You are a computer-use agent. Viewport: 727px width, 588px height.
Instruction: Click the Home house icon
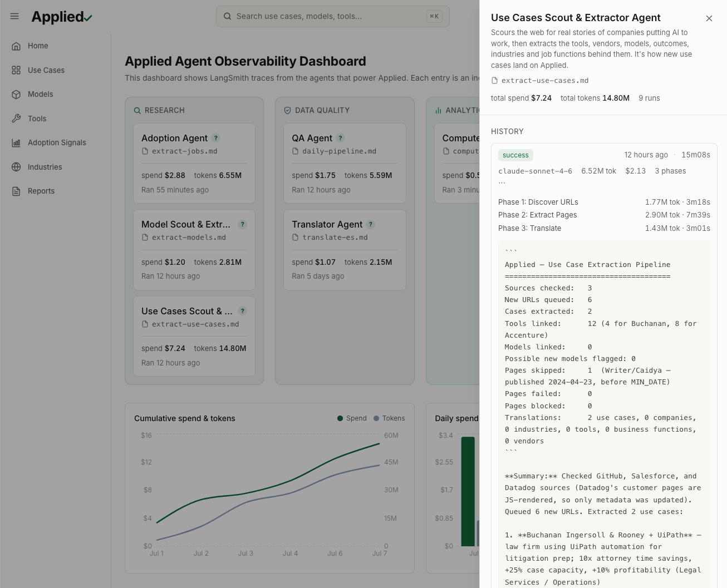[x=16, y=46]
